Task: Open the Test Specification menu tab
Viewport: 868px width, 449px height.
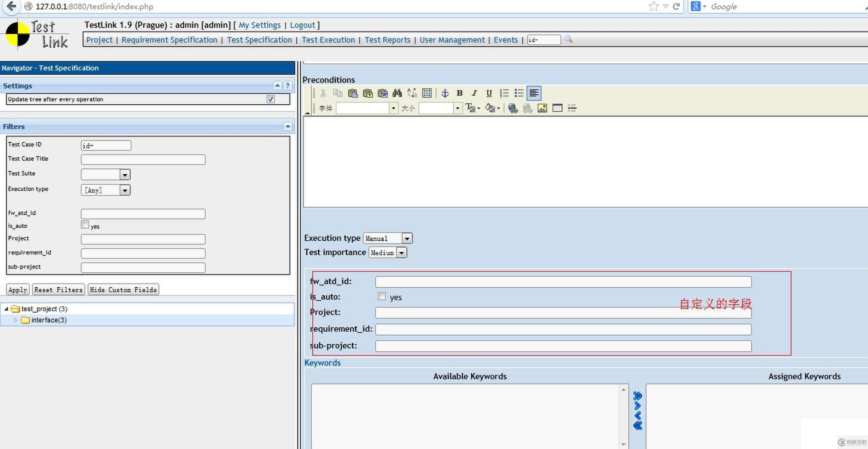Action: pyautogui.click(x=259, y=40)
